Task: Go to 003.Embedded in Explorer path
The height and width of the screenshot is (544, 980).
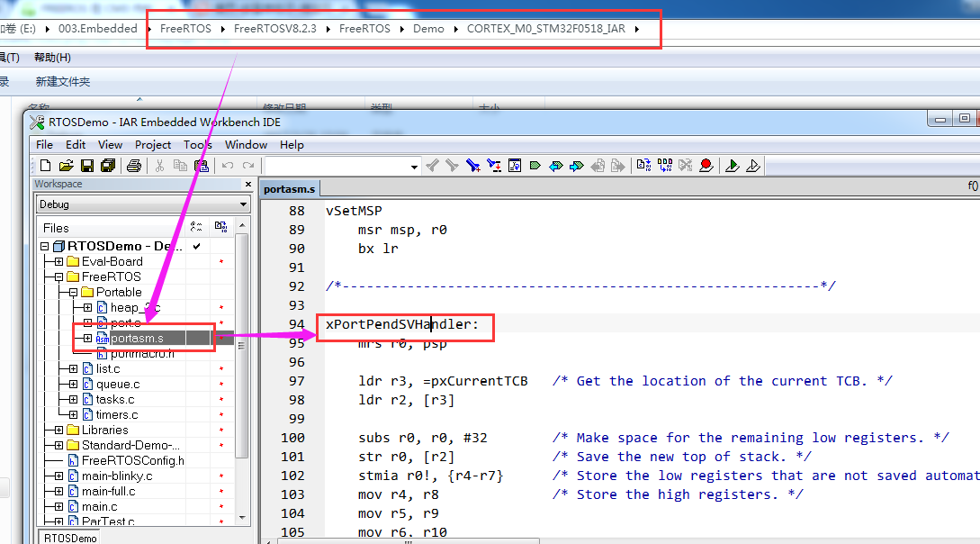Action: [97, 29]
